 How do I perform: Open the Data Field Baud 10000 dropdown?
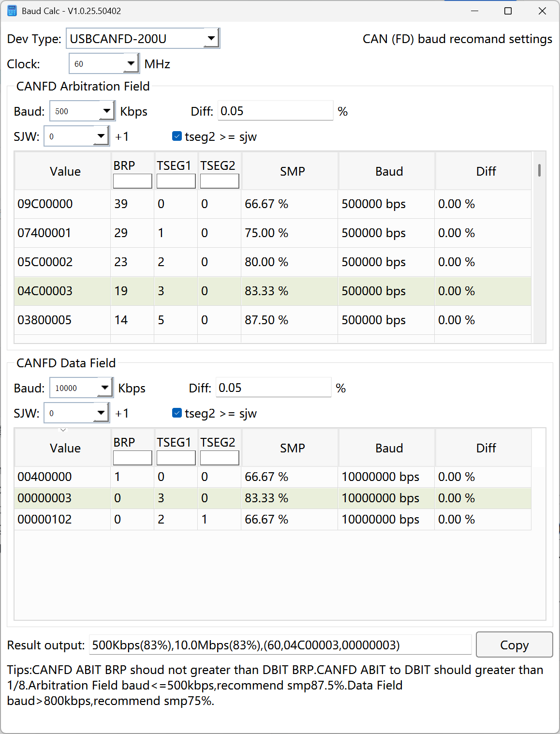click(x=82, y=388)
